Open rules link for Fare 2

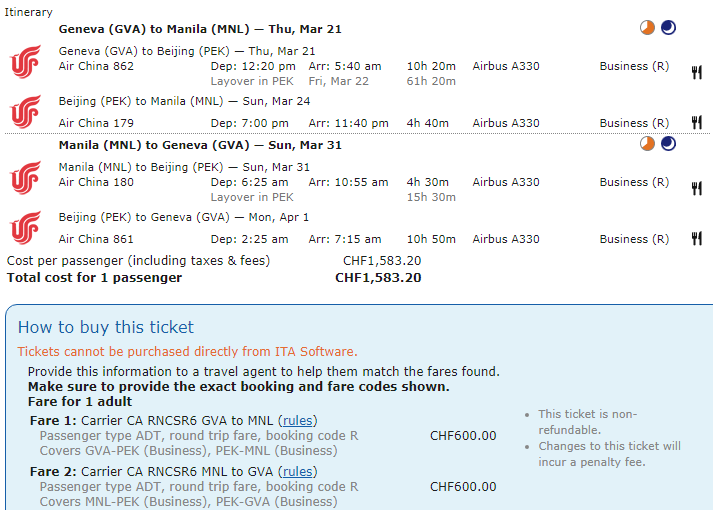click(x=298, y=472)
